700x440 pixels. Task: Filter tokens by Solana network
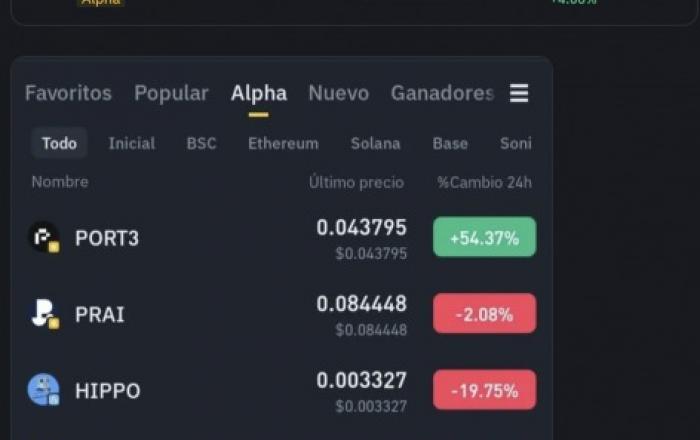coord(375,143)
